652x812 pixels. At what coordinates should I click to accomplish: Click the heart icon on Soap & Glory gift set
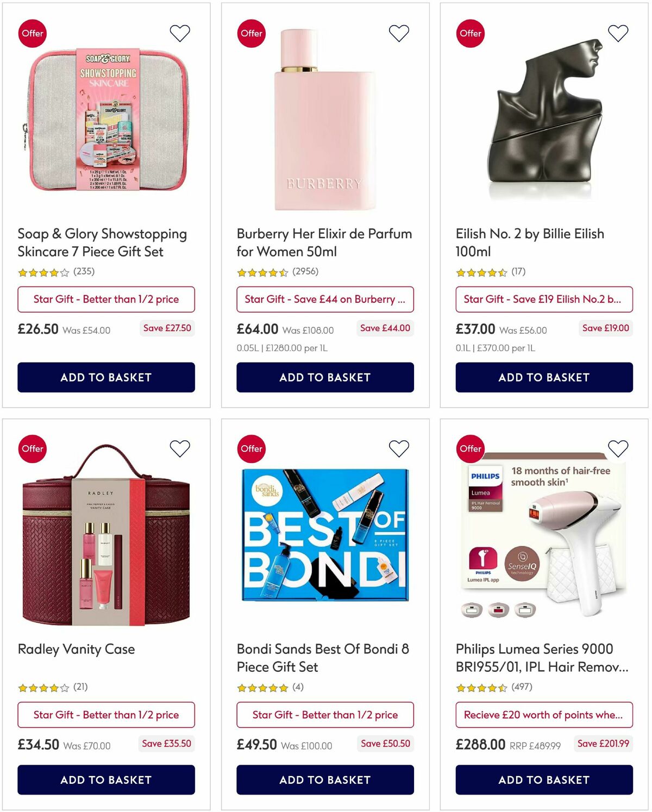point(179,33)
